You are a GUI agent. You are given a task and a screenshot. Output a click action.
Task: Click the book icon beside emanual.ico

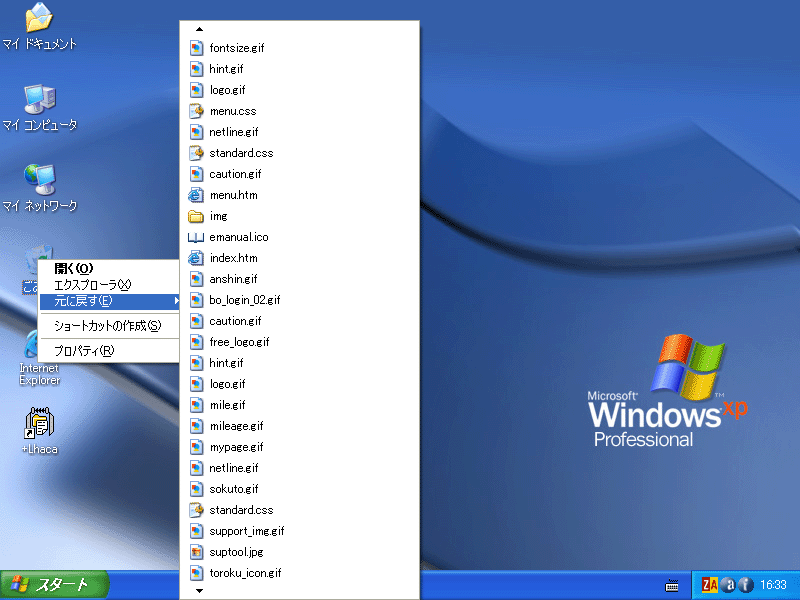196,237
